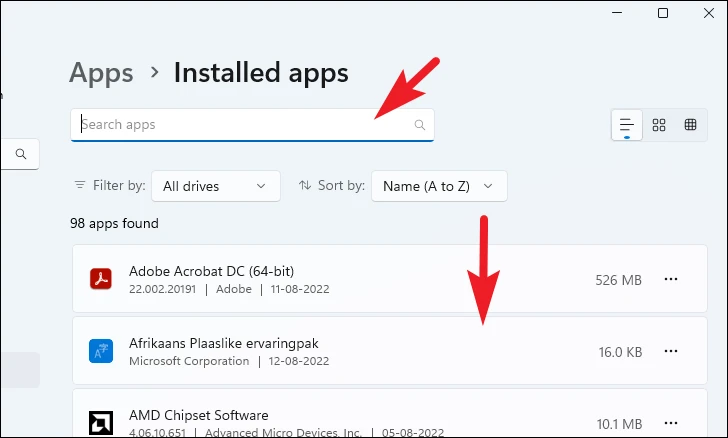Viewport: 728px width, 438px height.
Task: Click the sidebar search magnifier icon
Action: click(x=20, y=154)
